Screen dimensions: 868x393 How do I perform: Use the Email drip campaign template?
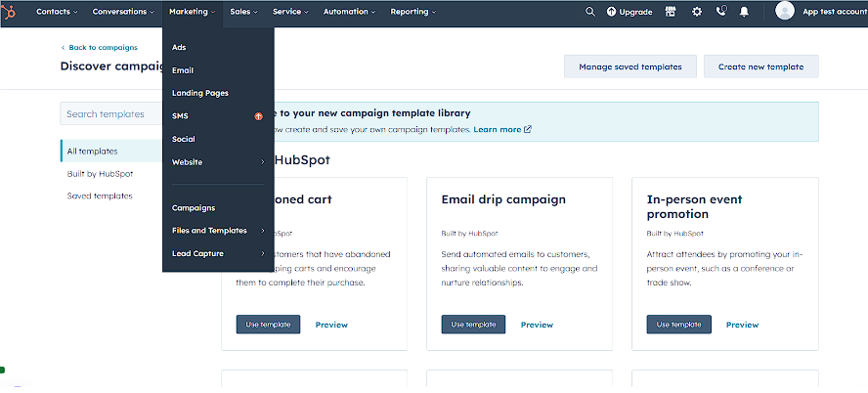point(473,325)
